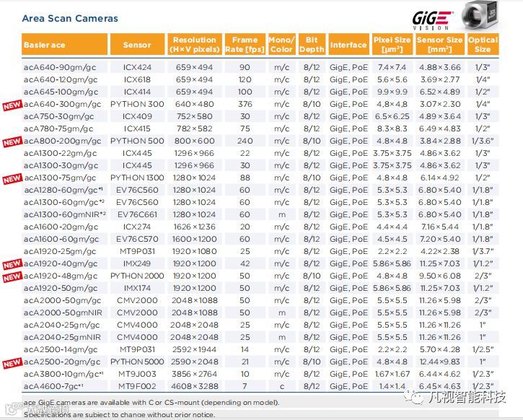Click the GigE Vision logo
The image size is (523, 420).
point(432,20)
